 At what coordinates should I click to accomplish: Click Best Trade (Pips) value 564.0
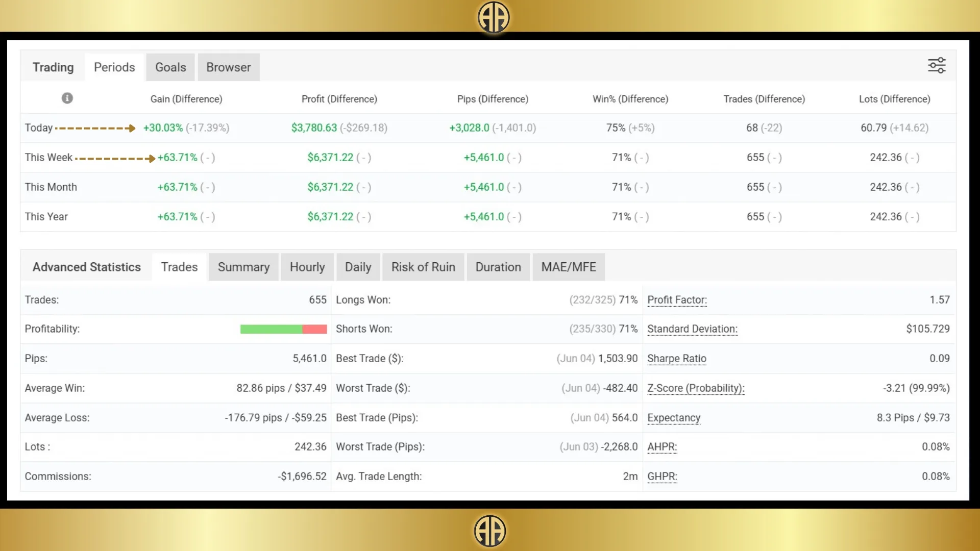(625, 418)
